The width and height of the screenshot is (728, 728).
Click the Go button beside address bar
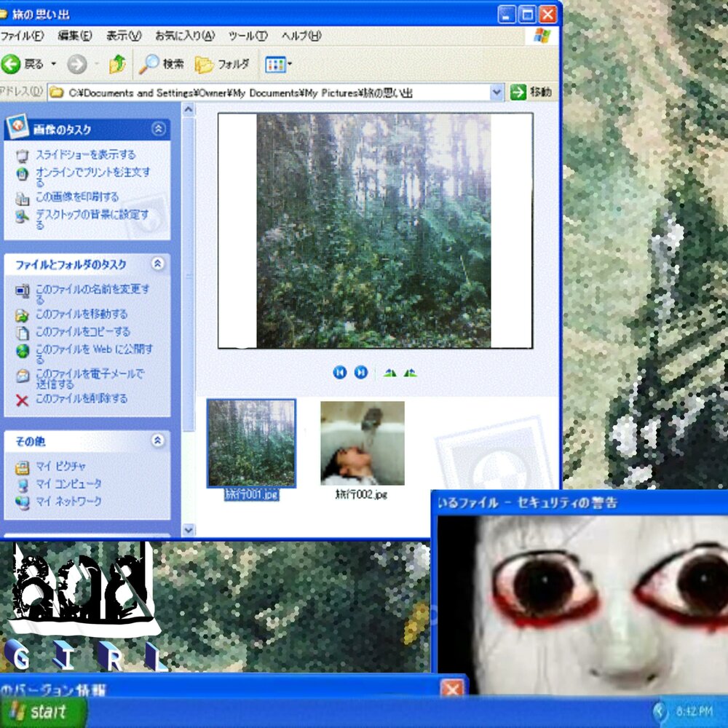531,92
